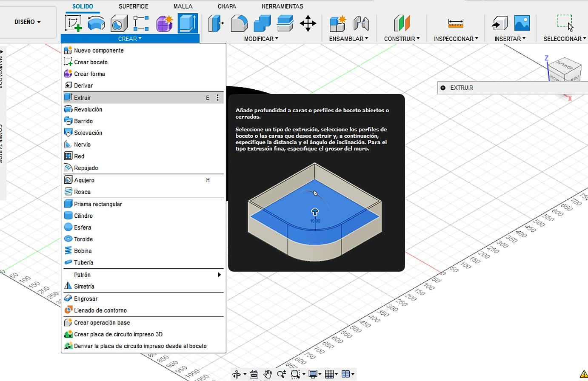This screenshot has height=381, width=588.
Task: Choose Derivar menu entry
Action: pos(143,85)
